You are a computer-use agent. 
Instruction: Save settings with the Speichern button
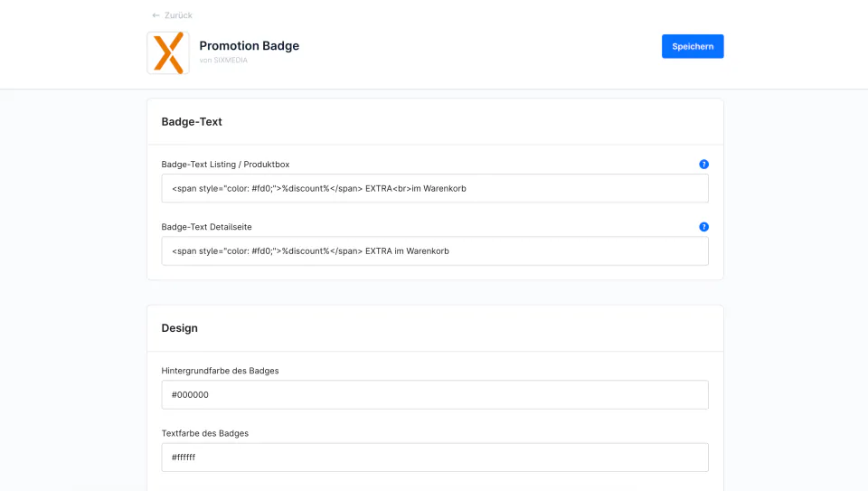pyautogui.click(x=693, y=46)
